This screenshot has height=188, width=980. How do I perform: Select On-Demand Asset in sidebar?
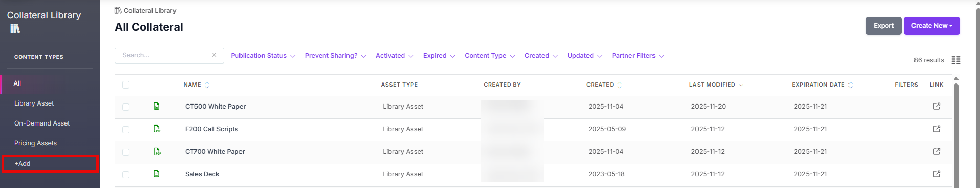(42, 123)
